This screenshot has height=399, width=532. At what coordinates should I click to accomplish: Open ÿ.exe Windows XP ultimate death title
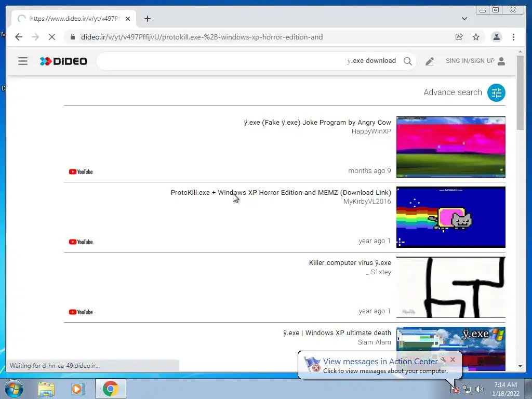click(337, 333)
